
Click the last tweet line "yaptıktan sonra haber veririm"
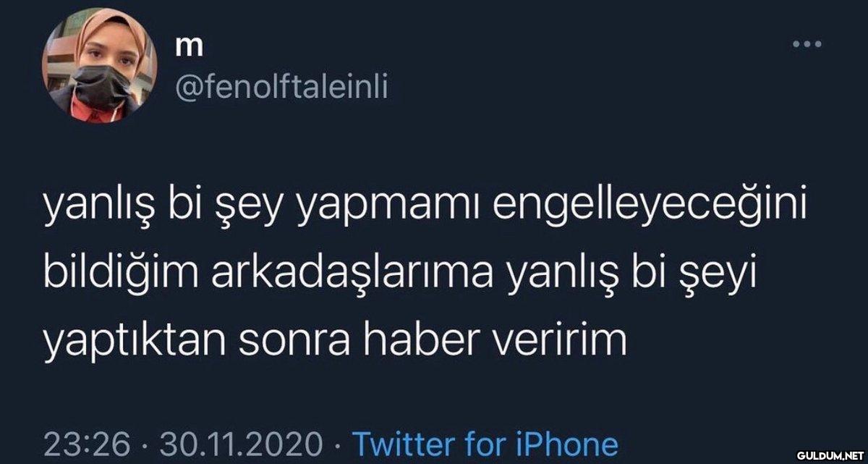(x=335, y=342)
